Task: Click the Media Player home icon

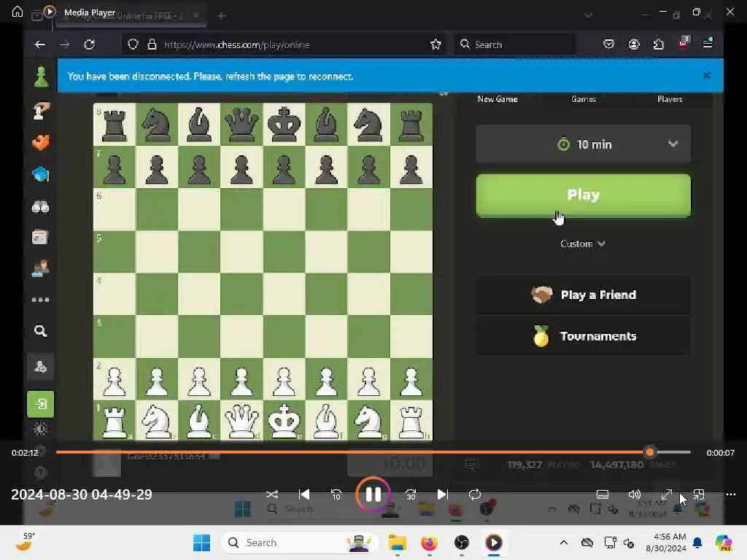Action: [x=18, y=11]
